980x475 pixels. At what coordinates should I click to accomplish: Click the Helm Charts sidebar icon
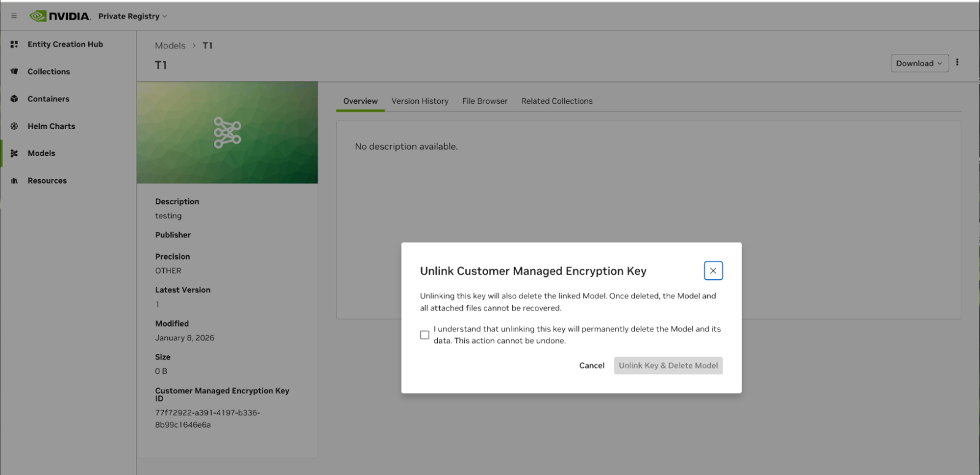click(x=14, y=126)
